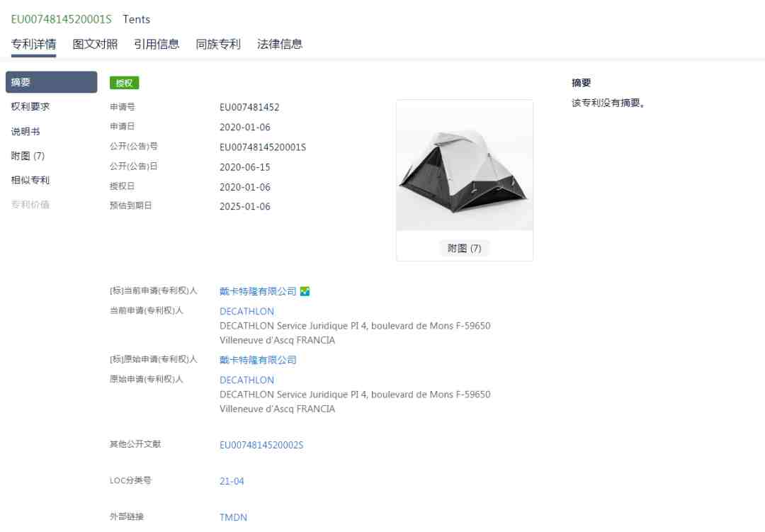
Task: Open 相似专利 from the sidebar
Action: tap(30, 180)
